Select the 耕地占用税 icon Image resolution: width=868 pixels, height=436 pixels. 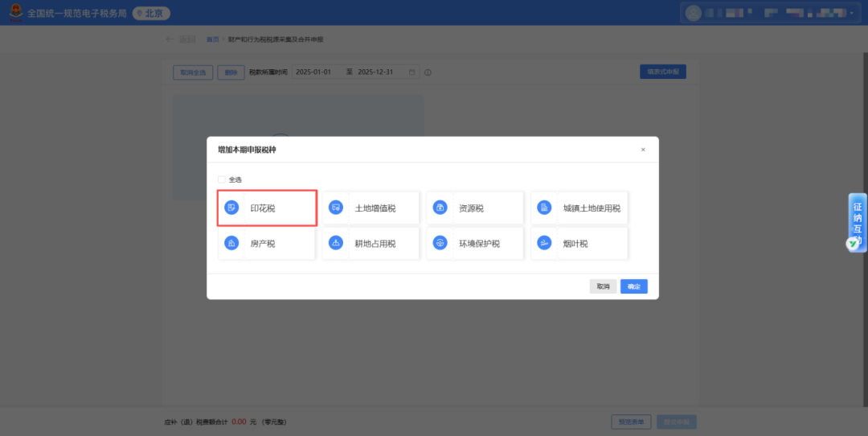[x=336, y=243]
